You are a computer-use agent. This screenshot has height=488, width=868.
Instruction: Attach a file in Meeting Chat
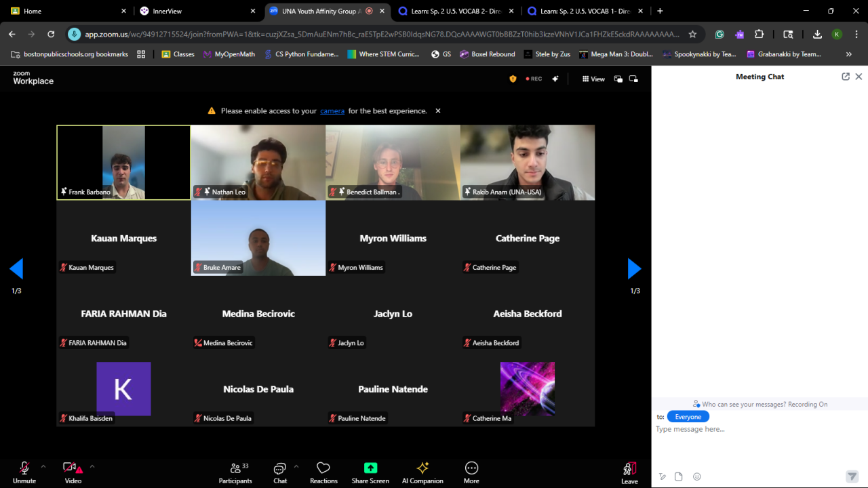[x=679, y=476]
